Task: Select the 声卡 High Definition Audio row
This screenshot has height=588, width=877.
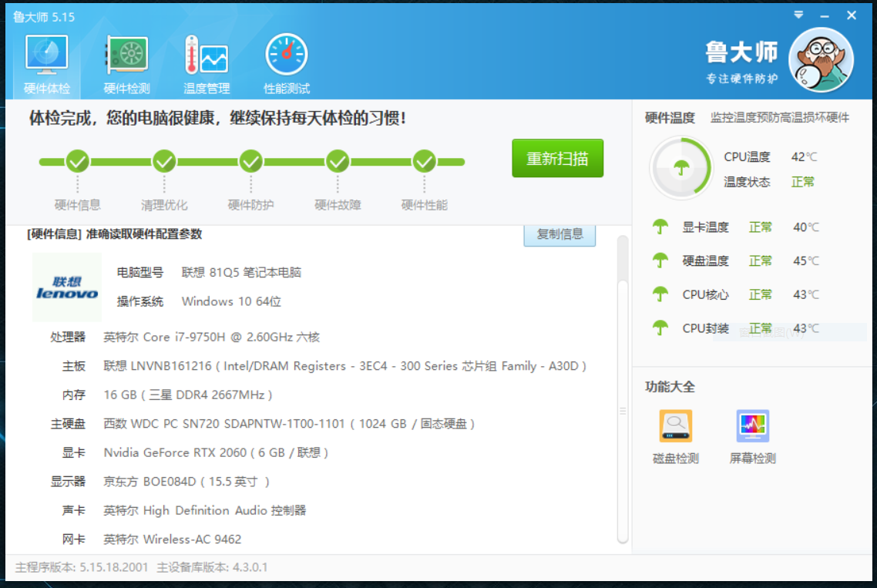Action: click(183, 511)
